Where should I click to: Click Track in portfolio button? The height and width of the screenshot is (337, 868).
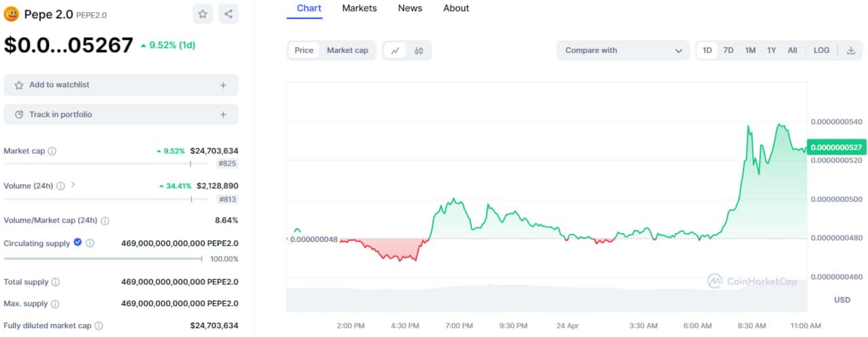tap(121, 115)
